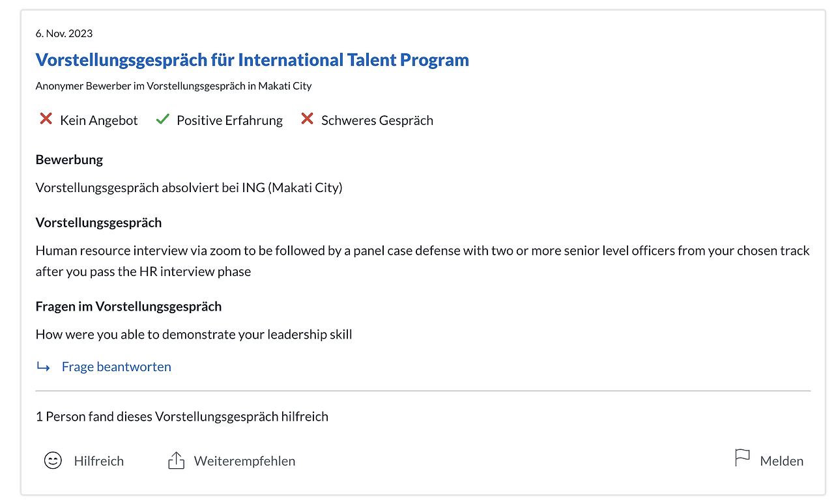Image resolution: width=834 pixels, height=504 pixels.
Task: Click the reply arrow icon before Frage beantworten
Action: tap(44, 367)
